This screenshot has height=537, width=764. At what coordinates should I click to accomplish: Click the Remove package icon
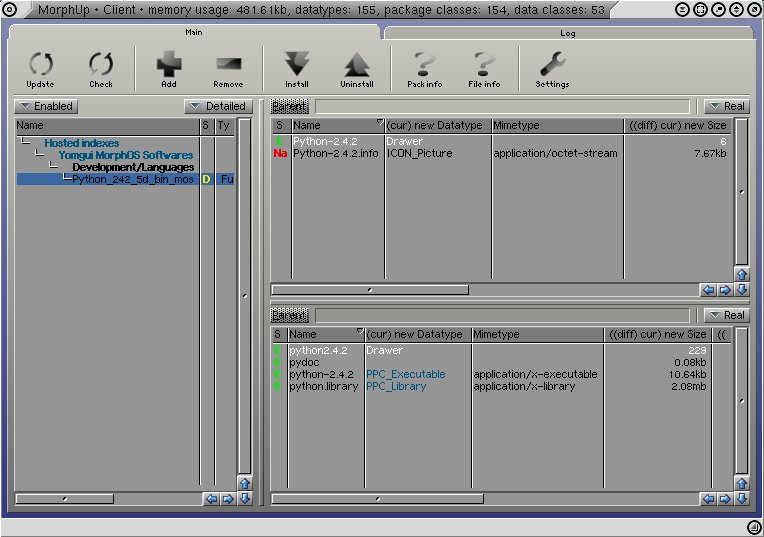228,69
